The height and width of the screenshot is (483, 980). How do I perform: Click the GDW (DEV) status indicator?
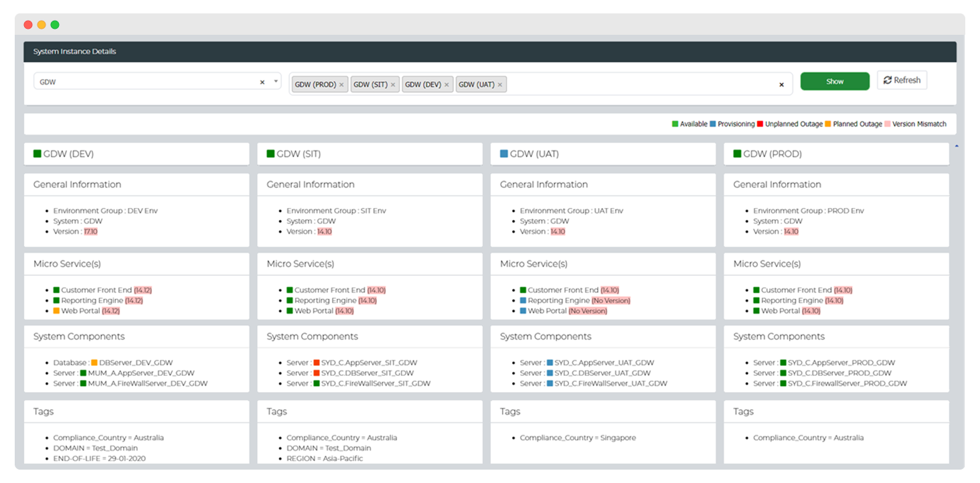click(x=37, y=154)
